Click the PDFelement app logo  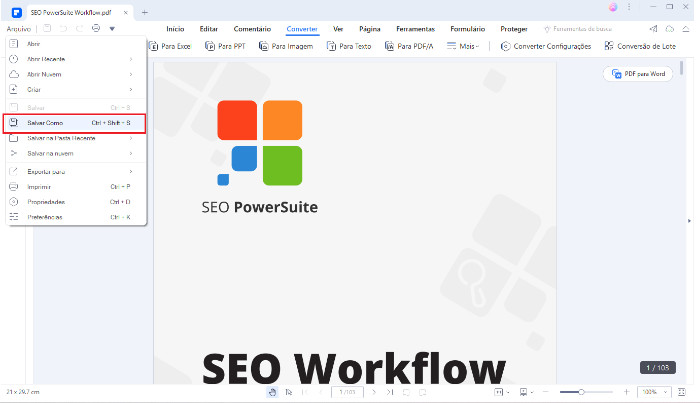pyautogui.click(x=17, y=12)
